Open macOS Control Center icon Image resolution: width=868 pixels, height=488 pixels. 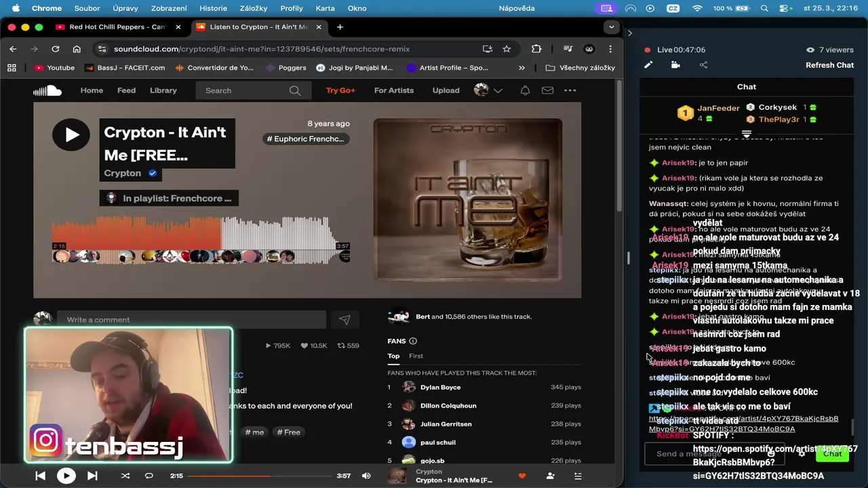tap(785, 8)
